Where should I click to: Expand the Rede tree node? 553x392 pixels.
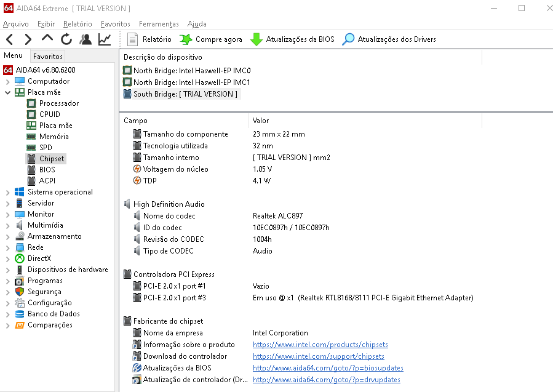click(x=8, y=248)
